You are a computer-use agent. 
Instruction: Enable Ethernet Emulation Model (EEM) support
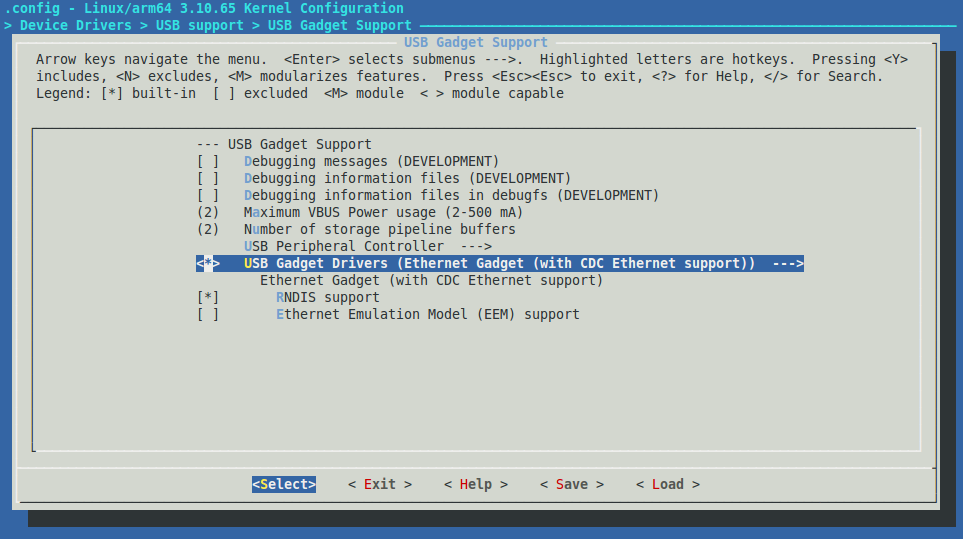208,314
